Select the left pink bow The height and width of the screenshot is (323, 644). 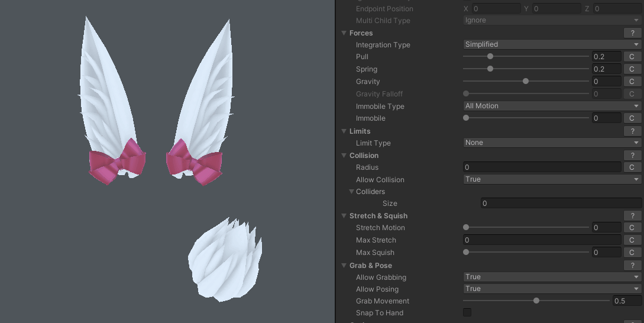(x=117, y=162)
